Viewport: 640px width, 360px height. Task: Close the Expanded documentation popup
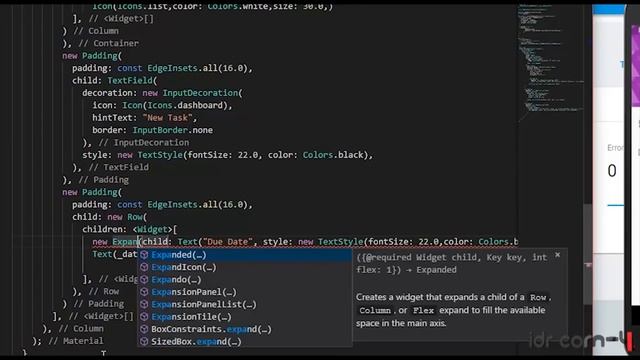tap(558, 255)
